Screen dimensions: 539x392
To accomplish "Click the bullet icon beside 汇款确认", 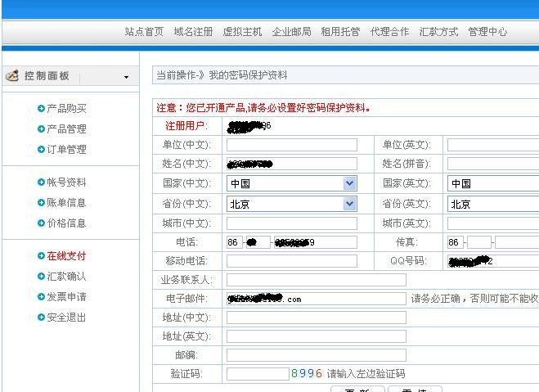I will coord(41,277).
